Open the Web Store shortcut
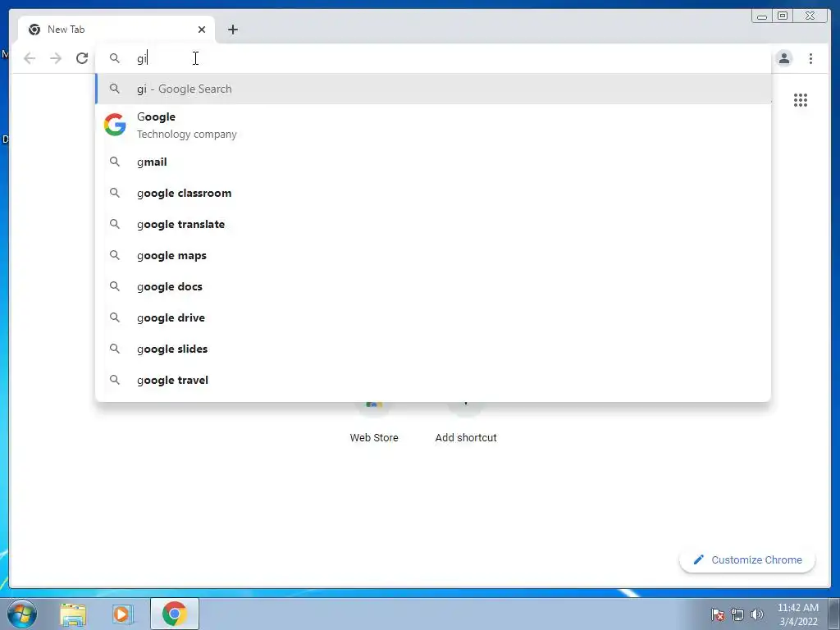This screenshot has width=840, height=630. pos(374,423)
